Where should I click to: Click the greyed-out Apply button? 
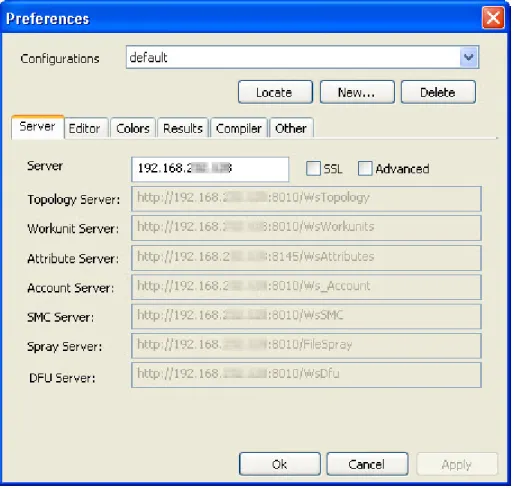(457, 464)
